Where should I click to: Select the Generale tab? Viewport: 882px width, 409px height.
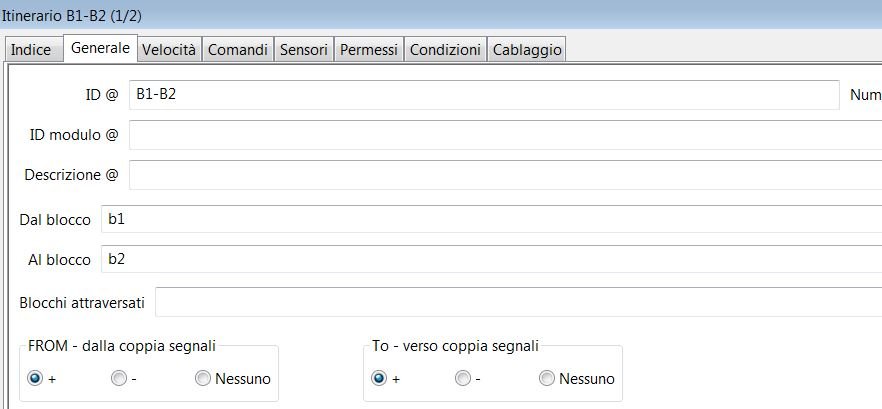click(100, 48)
